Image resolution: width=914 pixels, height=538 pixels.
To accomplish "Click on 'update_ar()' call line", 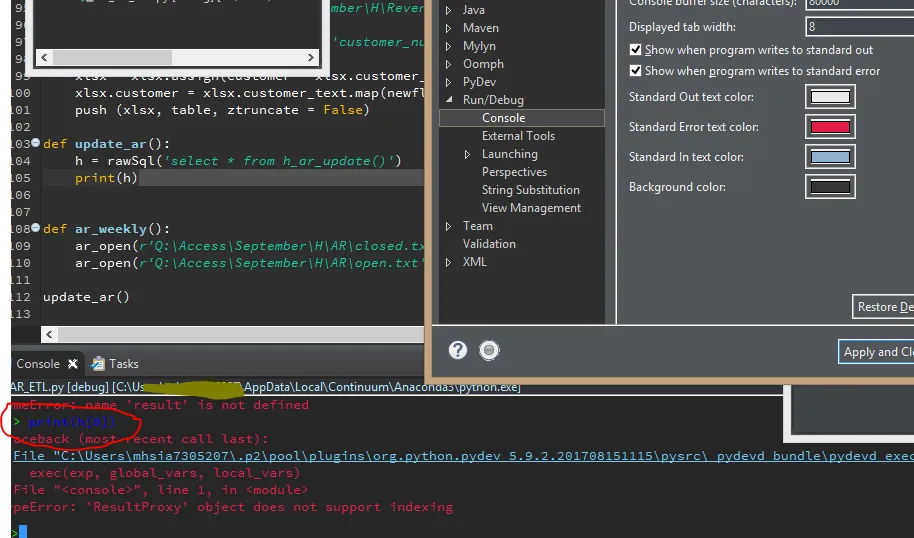I will coord(86,297).
